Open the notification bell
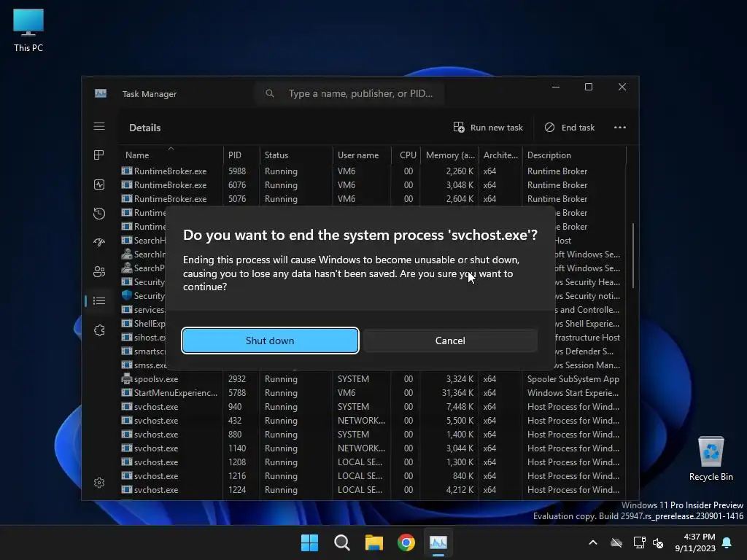Screen dimensions: 747x560 727,542
